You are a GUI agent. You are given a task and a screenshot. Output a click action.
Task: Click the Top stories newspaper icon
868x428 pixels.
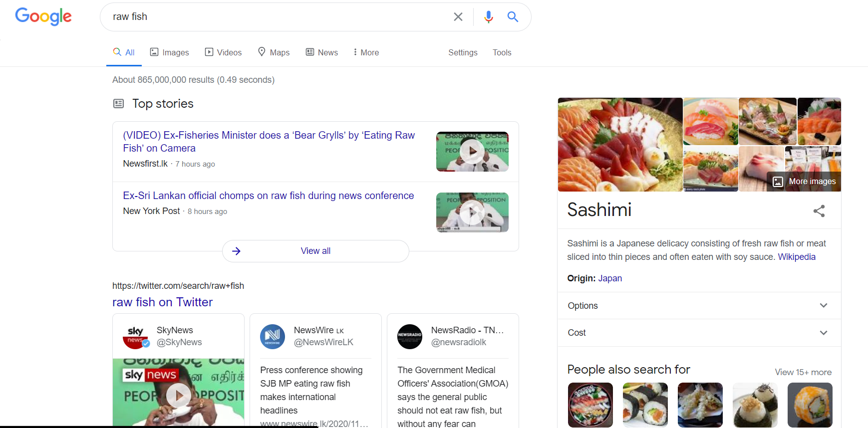118,104
